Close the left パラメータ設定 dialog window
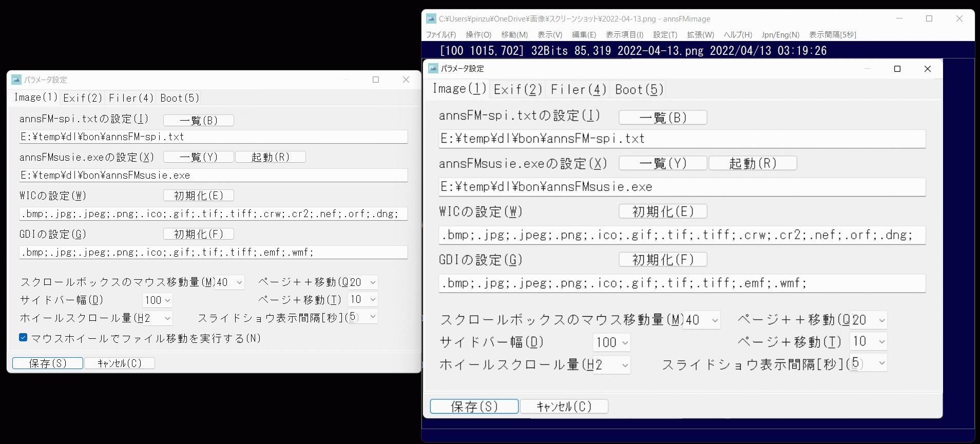980x444 pixels. (x=406, y=80)
